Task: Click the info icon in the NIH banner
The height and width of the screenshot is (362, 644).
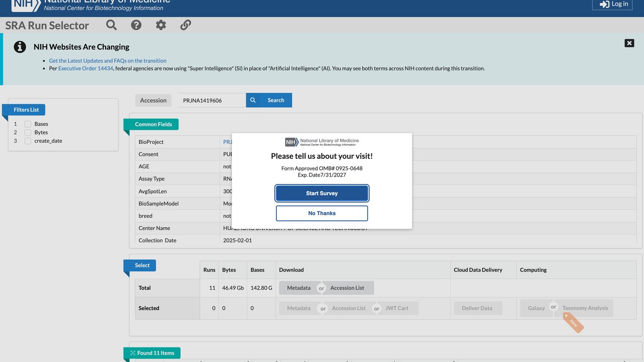Action: pos(20,47)
